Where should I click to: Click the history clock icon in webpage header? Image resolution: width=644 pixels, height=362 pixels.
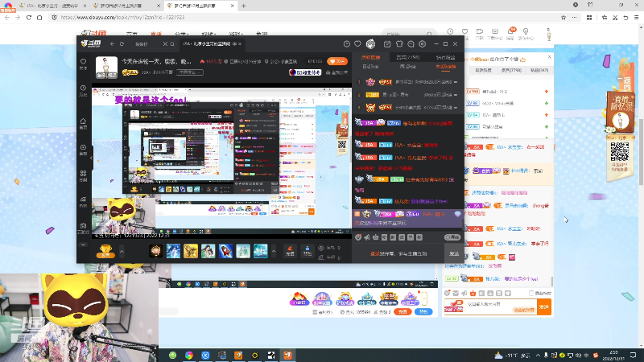coord(450,31)
